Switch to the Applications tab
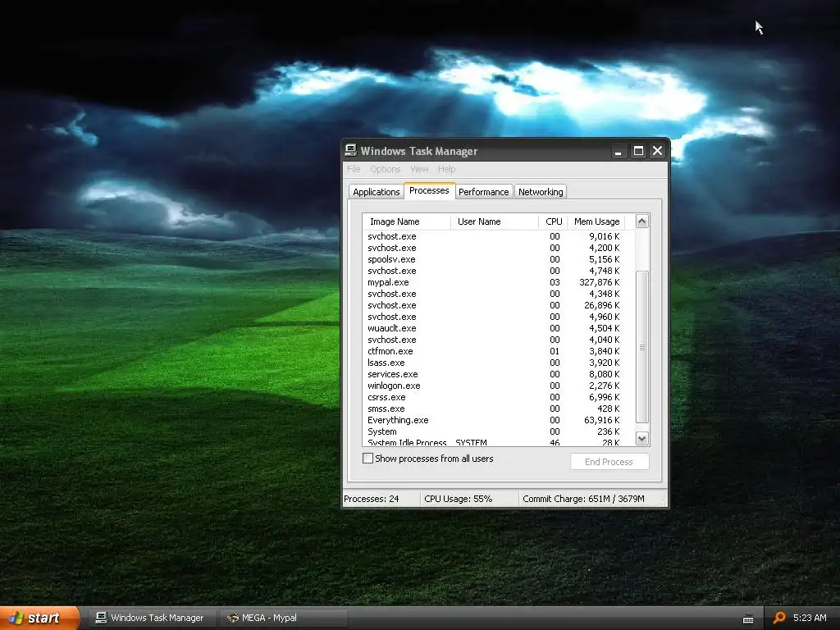The image size is (840, 630). [x=376, y=192]
